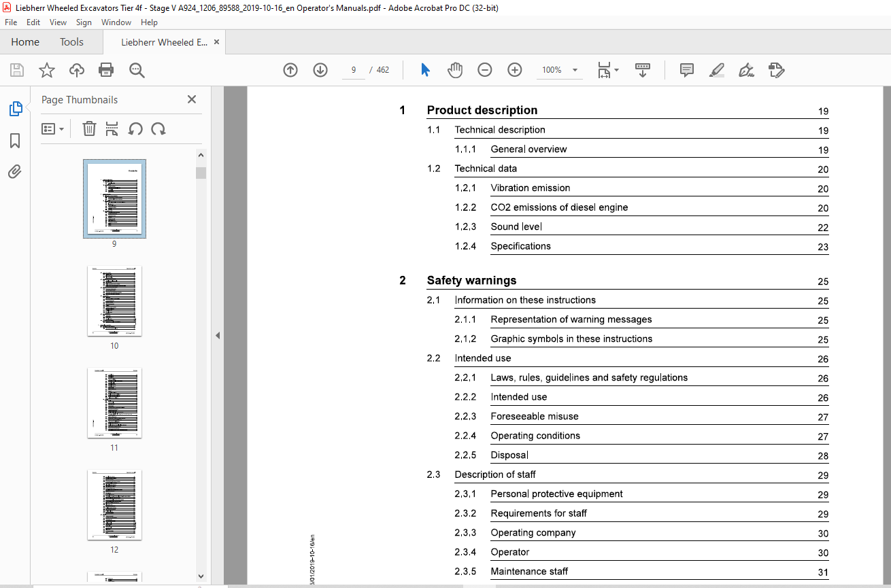Open the find text magnifier tool
Viewport: 891px width, 588px height.
(x=137, y=70)
